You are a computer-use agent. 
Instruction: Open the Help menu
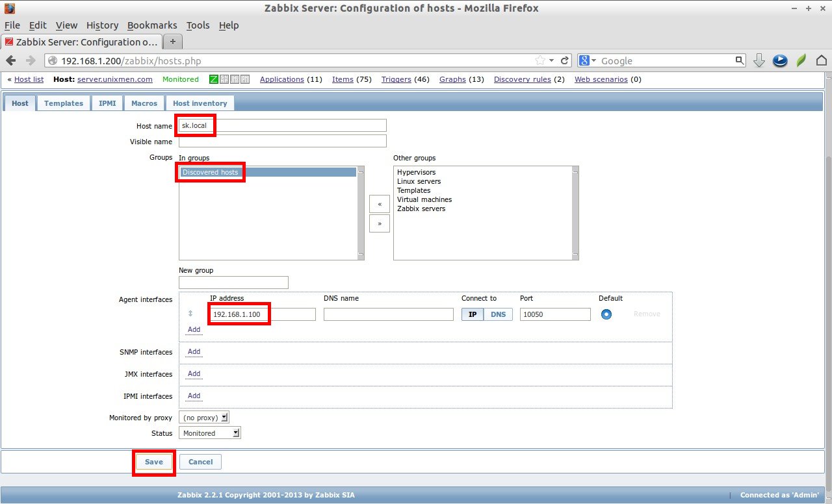click(229, 25)
